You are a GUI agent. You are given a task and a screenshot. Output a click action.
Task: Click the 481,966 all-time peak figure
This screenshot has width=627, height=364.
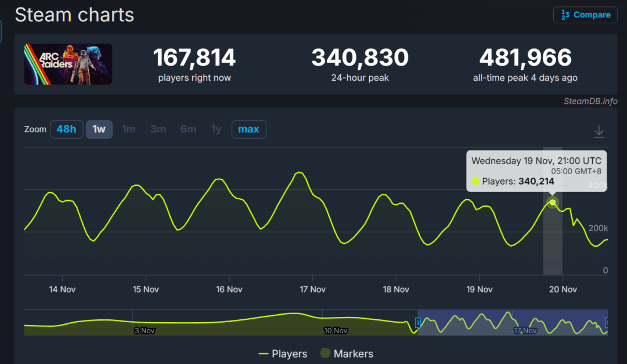[525, 58]
